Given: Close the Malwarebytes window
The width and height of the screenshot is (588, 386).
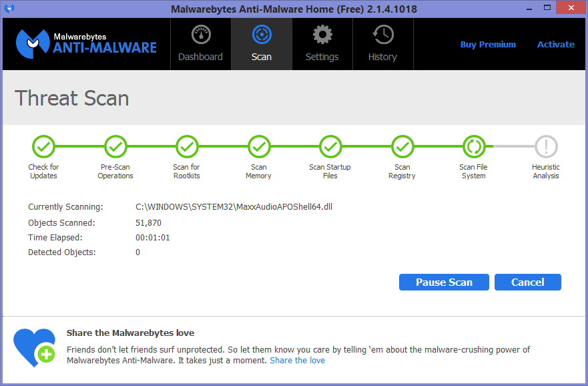Looking at the screenshot, I should pos(571,8).
